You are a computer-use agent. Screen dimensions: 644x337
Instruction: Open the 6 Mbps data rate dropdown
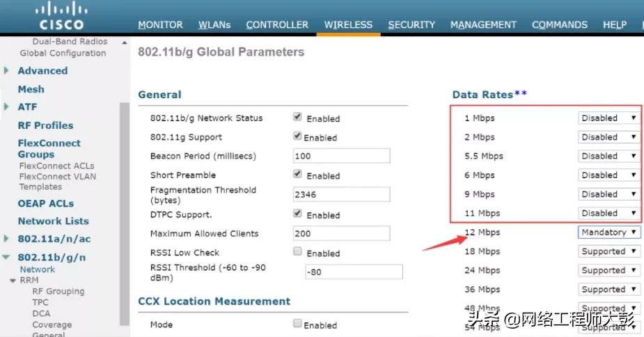[609, 175]
